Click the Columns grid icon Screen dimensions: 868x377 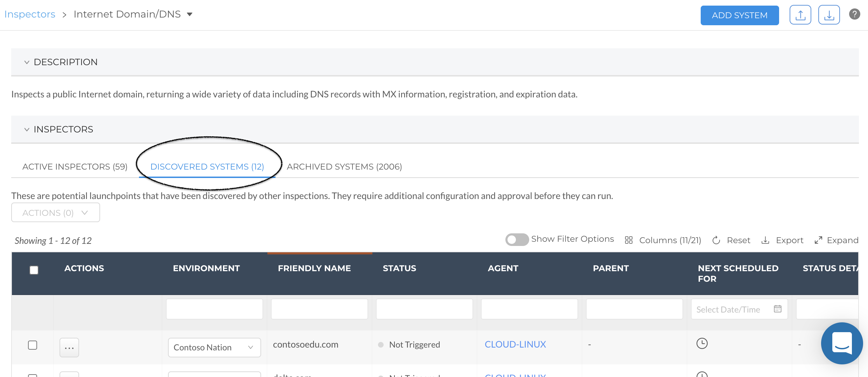(629, 240)
